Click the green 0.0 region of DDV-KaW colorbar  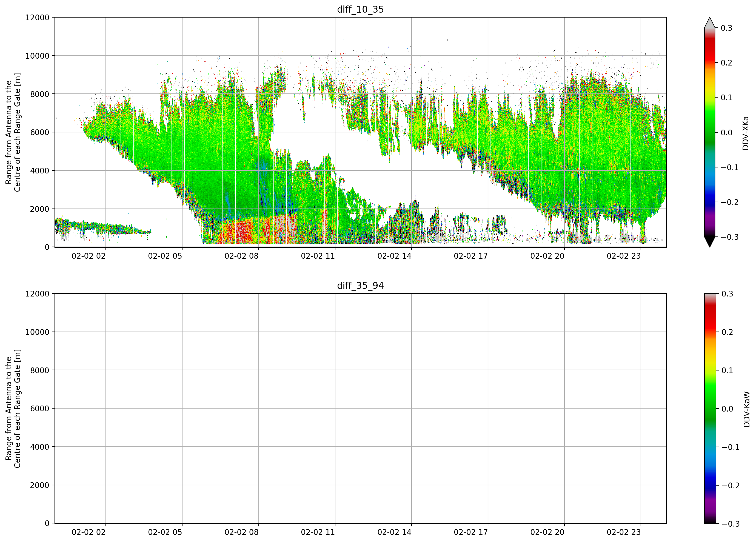pos(710,409)
